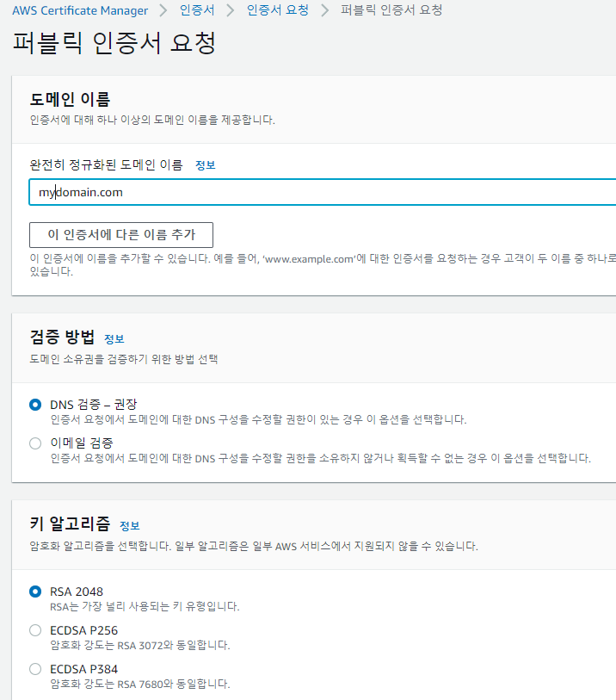
Task: Select the DNS 검증 – 권장 radio button
Action: point(35,405)
